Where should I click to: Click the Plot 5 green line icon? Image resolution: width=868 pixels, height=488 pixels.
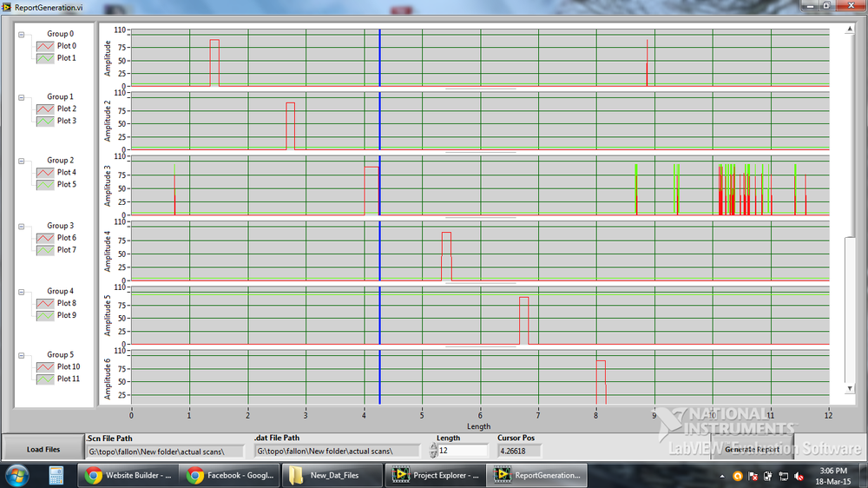[x=45, y=185]
